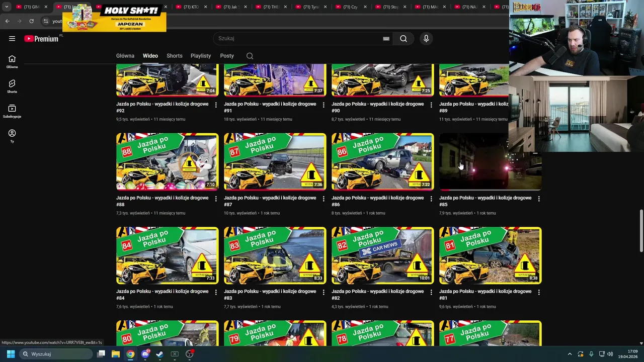
Task: Open video title ending #86
Action: pos(377,201)
